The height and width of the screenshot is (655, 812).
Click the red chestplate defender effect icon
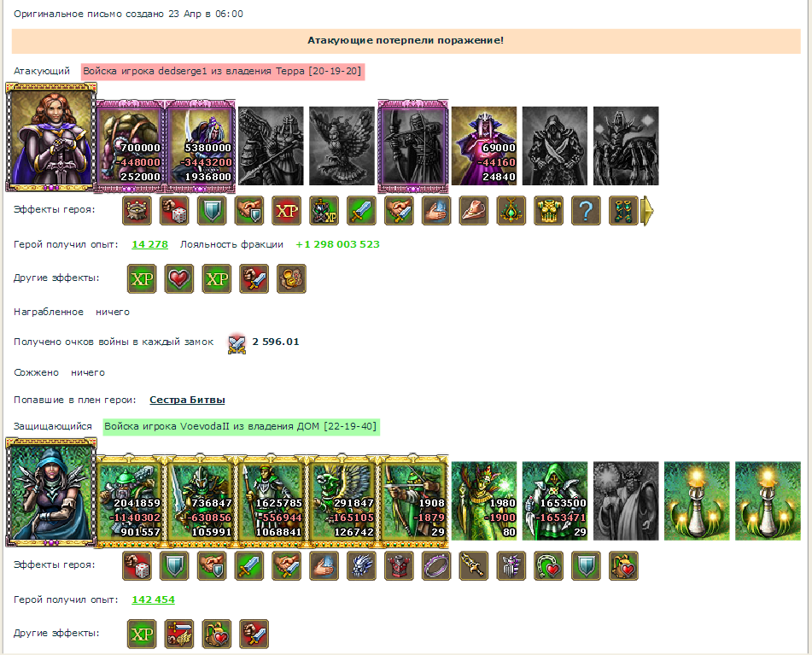click(x=399, y=566)
